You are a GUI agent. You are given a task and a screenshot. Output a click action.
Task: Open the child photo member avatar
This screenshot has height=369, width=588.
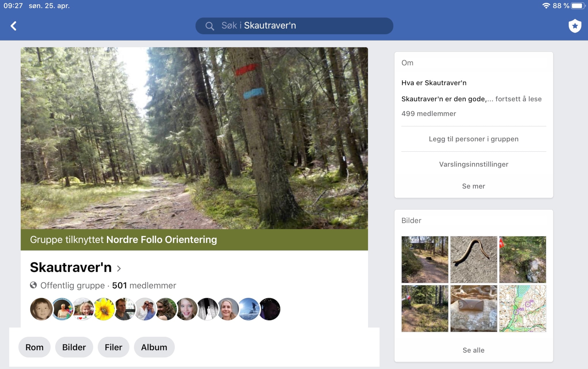pyautogui.click(x=41, y=309)
